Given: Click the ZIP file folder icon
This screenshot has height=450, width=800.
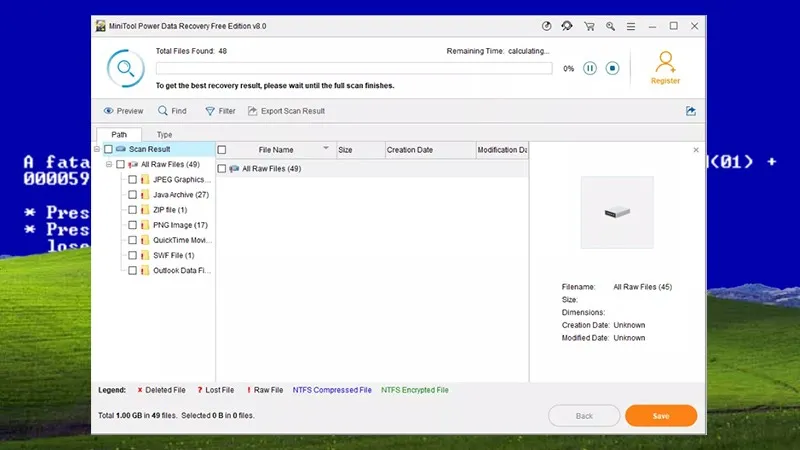Looking at the screenshot, I should (x=145, y=210).
